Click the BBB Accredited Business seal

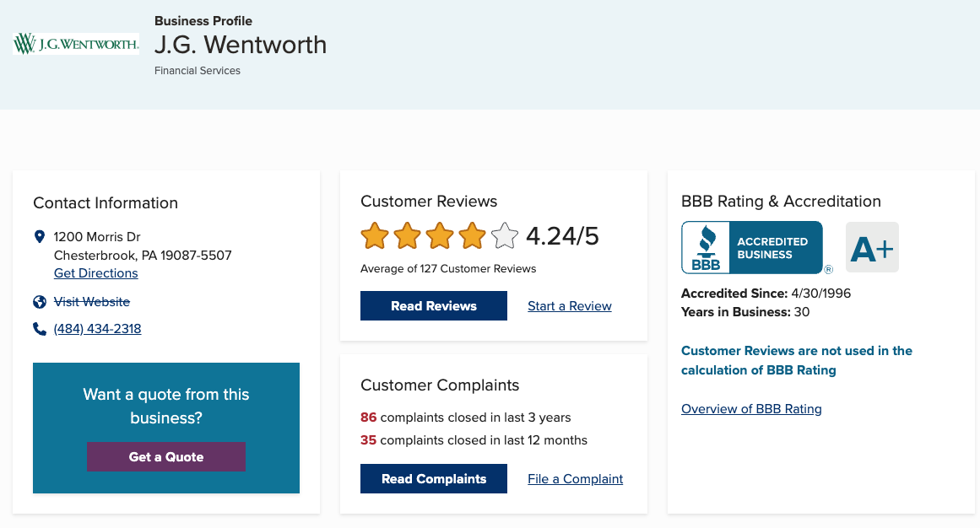point(752,248)
